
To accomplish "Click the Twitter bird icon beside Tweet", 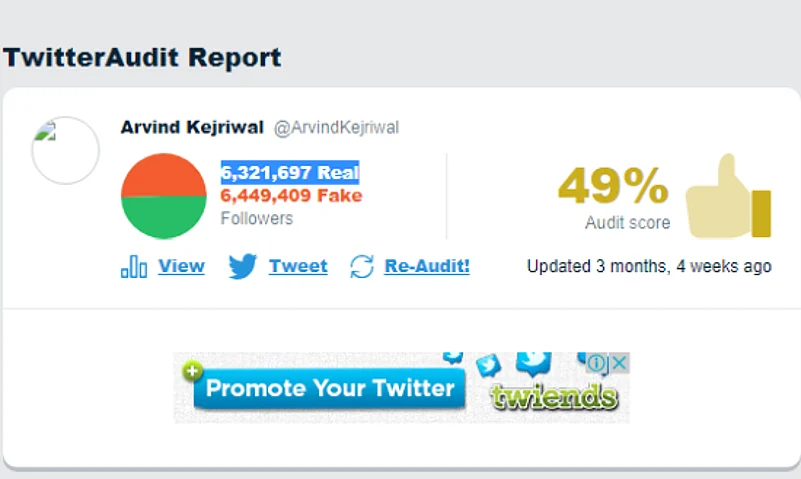I will pyautogui.click(x=242, y=267).
